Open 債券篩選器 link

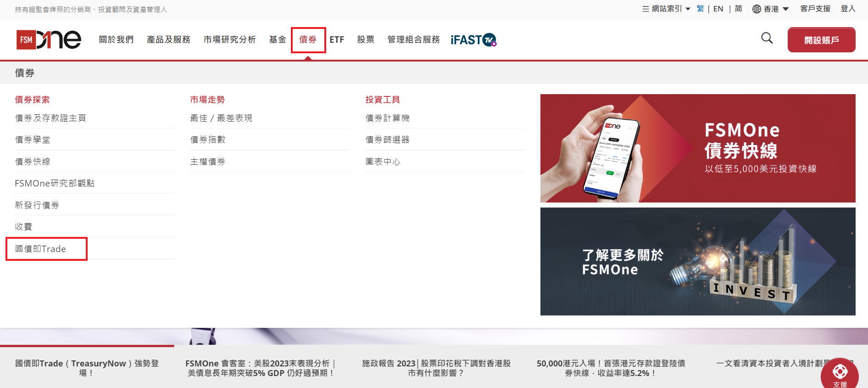pyautogui.click(x=388, y=140)
